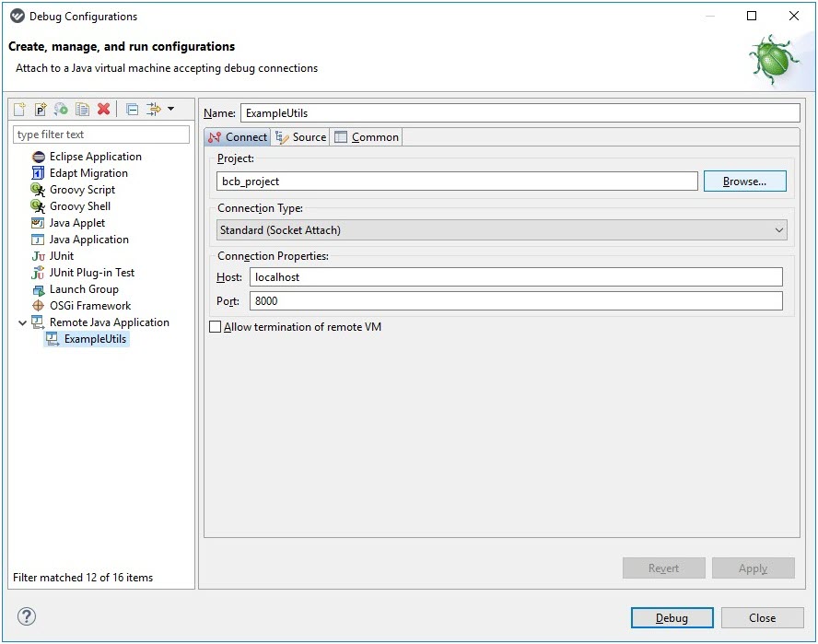The image size is (818, 644).
Task: Collapse all configuration tree items
Action: pos(133,109)
